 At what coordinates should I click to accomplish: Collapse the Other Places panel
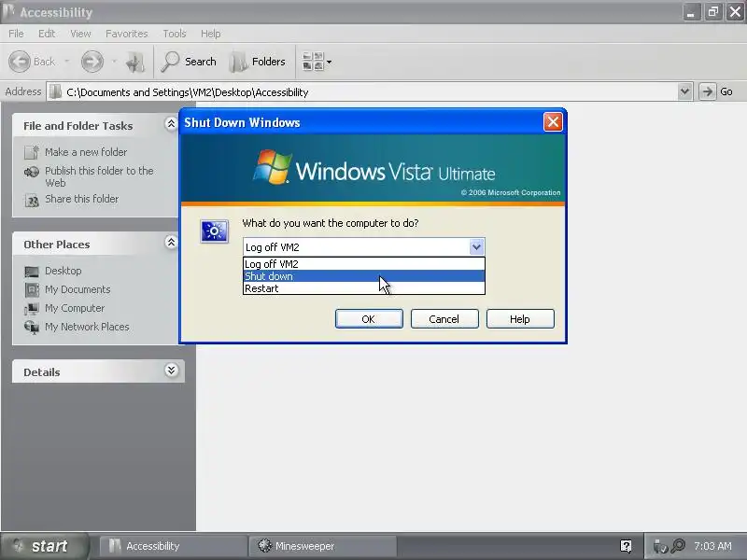171,243
